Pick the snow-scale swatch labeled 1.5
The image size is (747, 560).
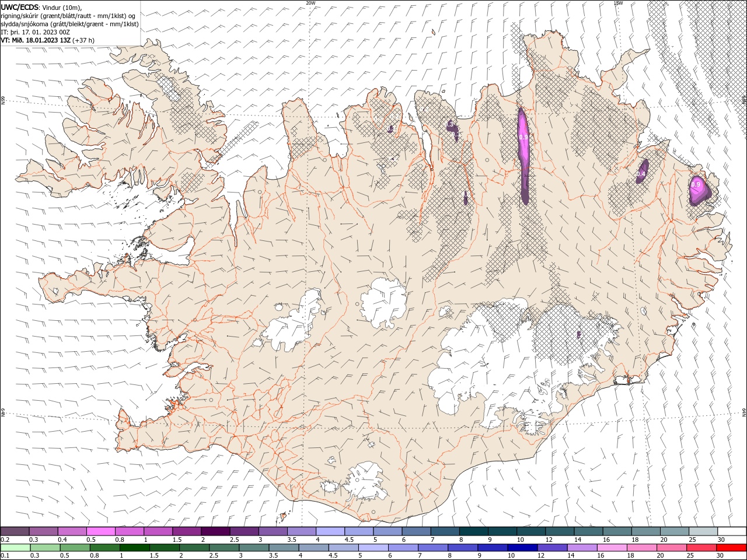pyautogui.click(x=187, y=531)
